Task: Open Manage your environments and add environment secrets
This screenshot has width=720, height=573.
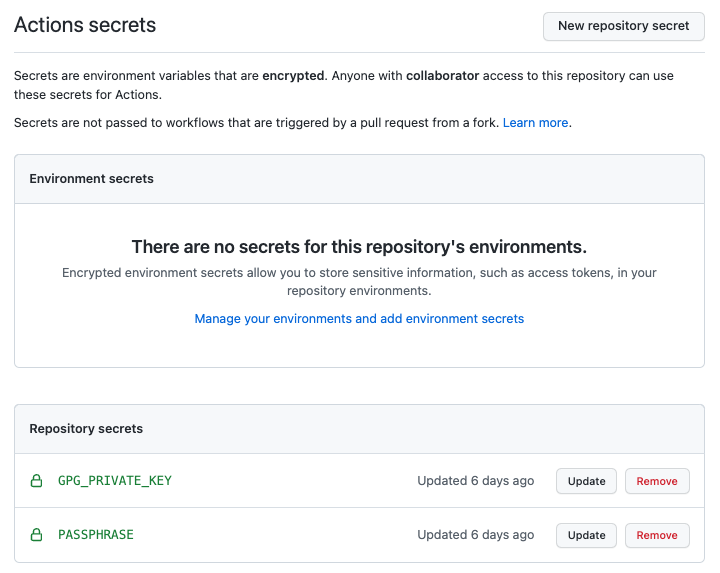Action: (359, 319)
